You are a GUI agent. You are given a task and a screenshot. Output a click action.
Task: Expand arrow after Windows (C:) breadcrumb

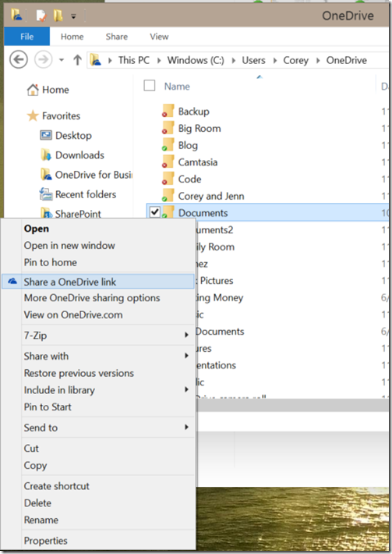pos(233,60)
